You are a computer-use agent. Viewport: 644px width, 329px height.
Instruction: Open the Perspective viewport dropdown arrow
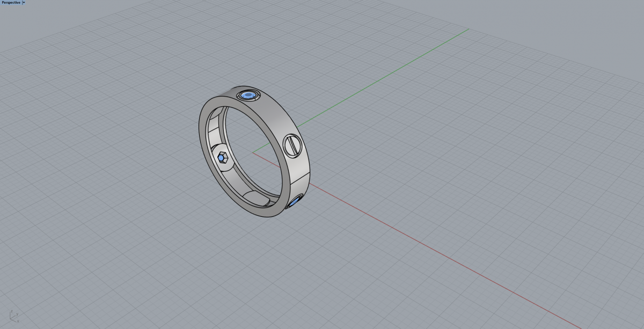coord(24,3)
